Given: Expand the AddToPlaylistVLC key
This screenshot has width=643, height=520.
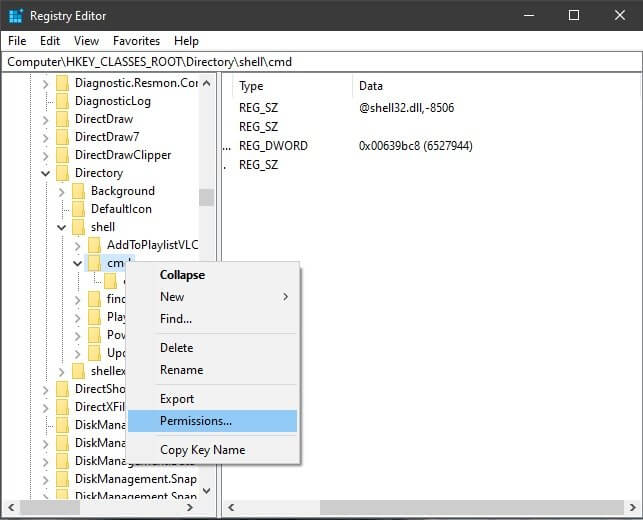Looking at the screenshot, I should [78, 246].
